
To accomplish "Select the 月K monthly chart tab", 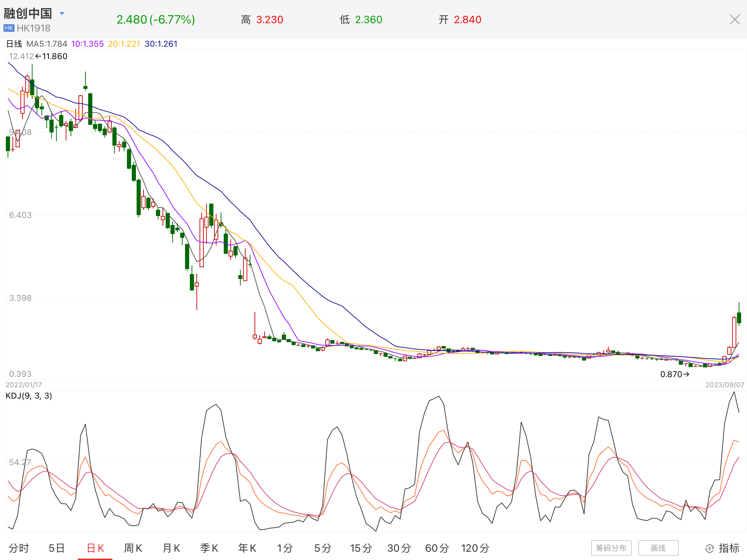I will (x=171, y=548).
